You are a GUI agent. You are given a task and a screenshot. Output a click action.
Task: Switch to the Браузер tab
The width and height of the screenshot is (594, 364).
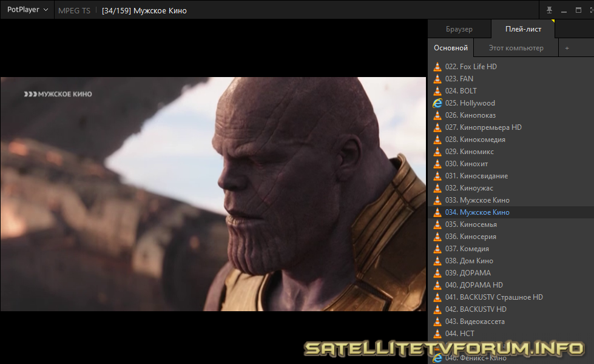click(x=459, y=29)
